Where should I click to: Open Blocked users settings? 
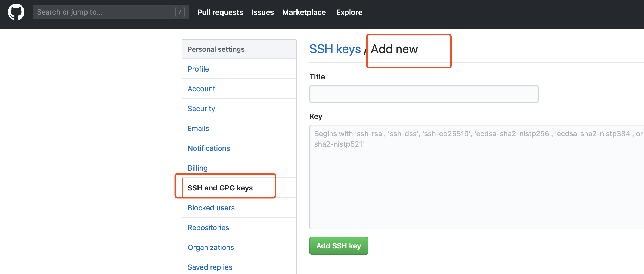[x=239, y=208]
